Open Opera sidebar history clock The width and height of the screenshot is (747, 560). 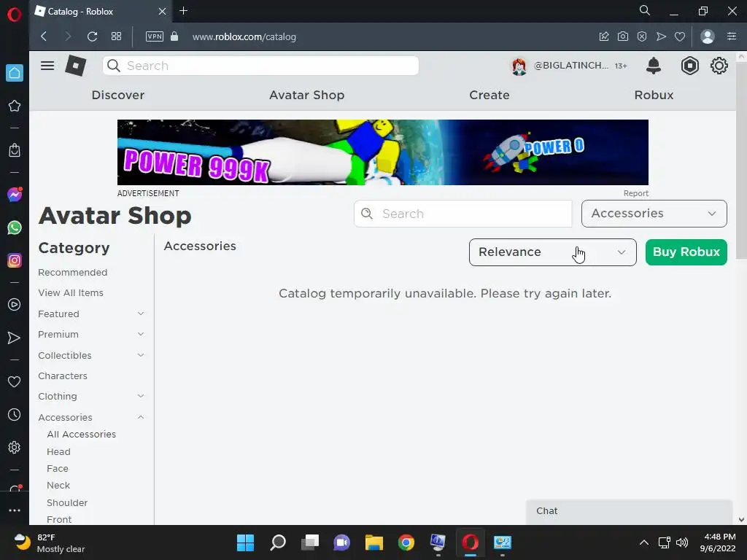pyautogui.click(x=15, y=415)
